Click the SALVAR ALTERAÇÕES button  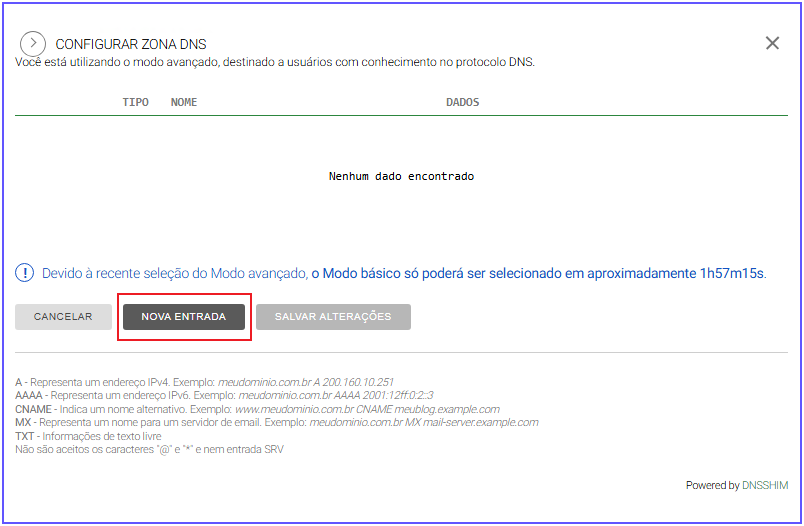tap(333, 317)
